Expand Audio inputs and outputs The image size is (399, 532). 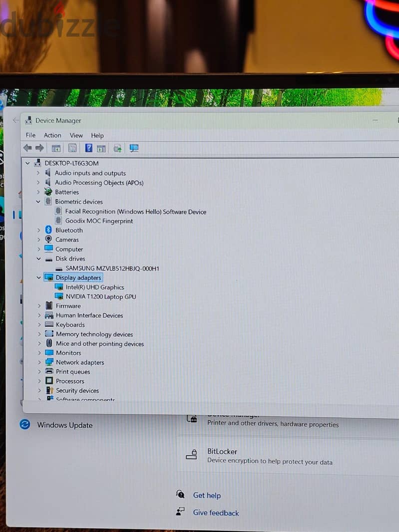click(x=38, y=173)
